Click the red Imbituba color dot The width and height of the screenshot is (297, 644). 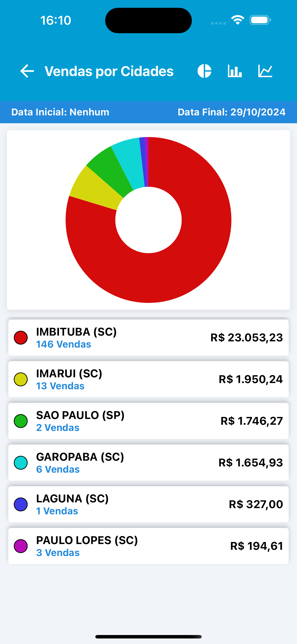pyautogui.click(x=21, y=338)
